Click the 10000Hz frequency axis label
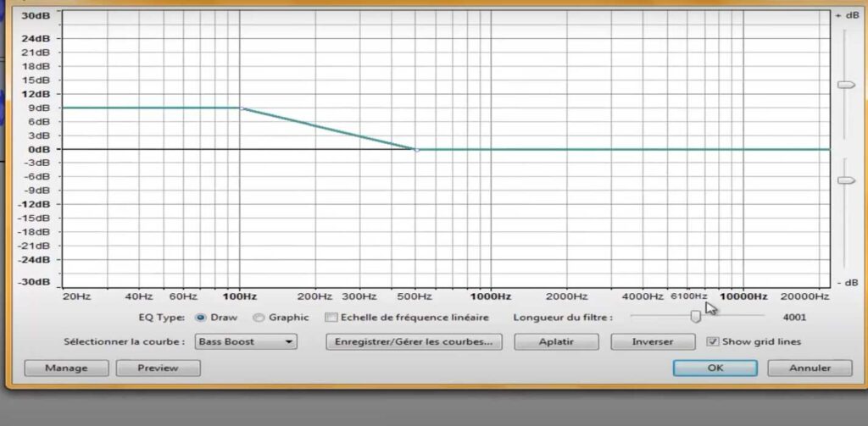Screen dimensions: 868x426 [743, 297]
